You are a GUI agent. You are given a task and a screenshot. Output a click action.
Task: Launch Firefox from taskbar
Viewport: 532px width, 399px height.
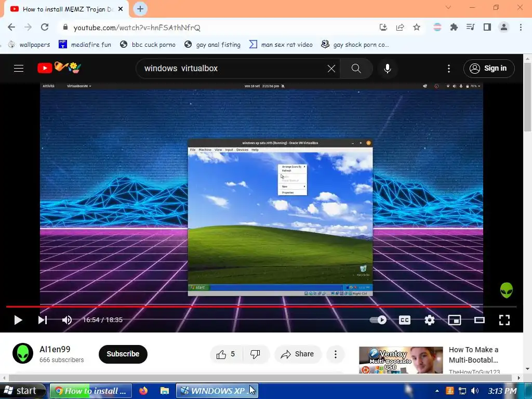(143, 391)
